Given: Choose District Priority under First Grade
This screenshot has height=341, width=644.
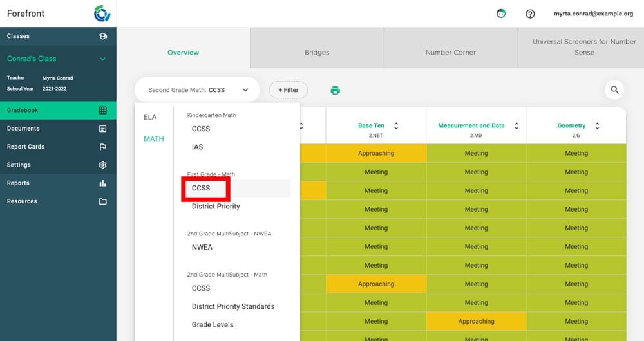Looking at the screenshot, I should point(216,207).
